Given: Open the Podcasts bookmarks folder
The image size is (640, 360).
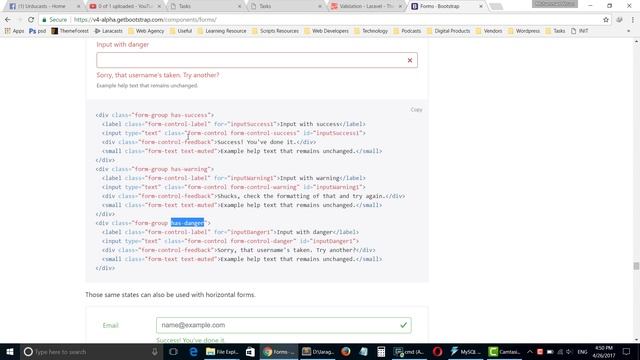Looking at the screenshot, I should pos(407,31).
